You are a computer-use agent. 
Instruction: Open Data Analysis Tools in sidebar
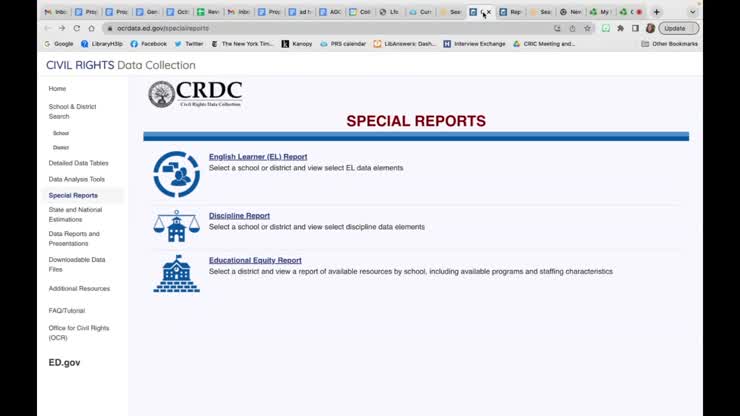pyautogui.click(x=76, y=179)
